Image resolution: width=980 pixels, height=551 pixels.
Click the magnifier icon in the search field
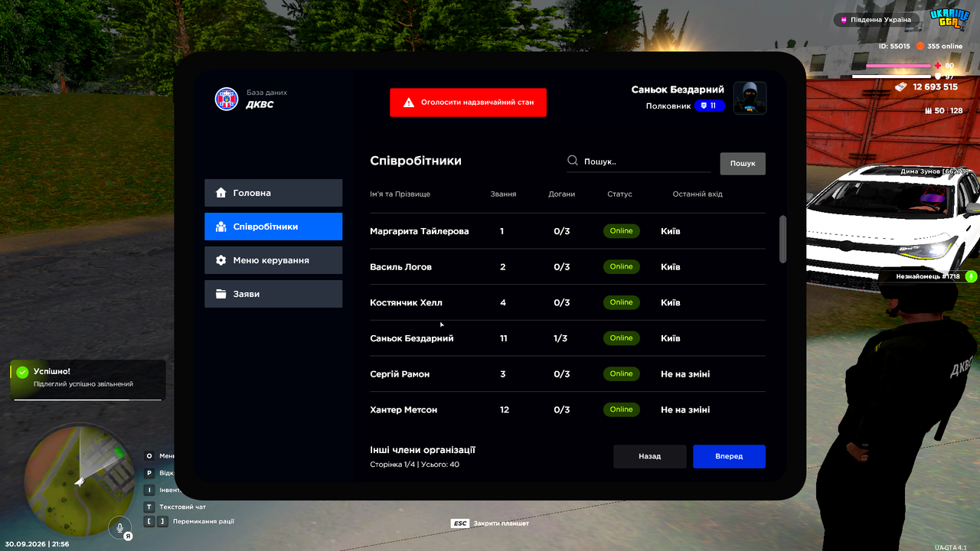pos(573,161)
